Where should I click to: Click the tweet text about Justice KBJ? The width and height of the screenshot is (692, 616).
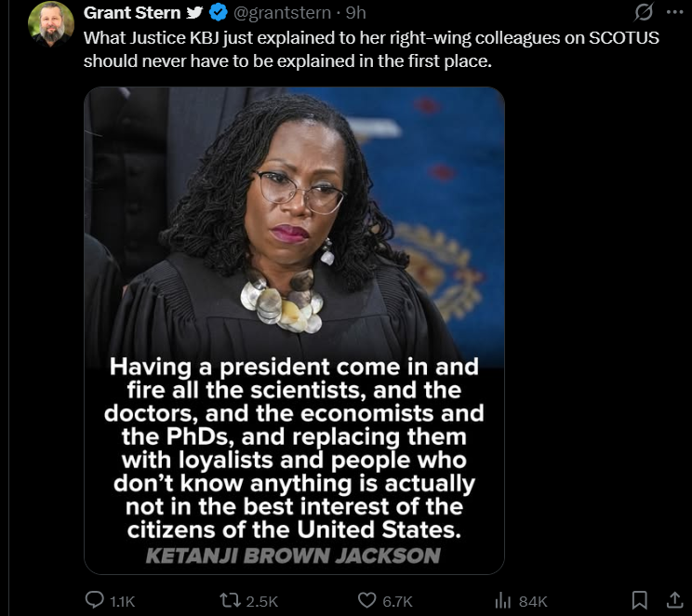371,49
